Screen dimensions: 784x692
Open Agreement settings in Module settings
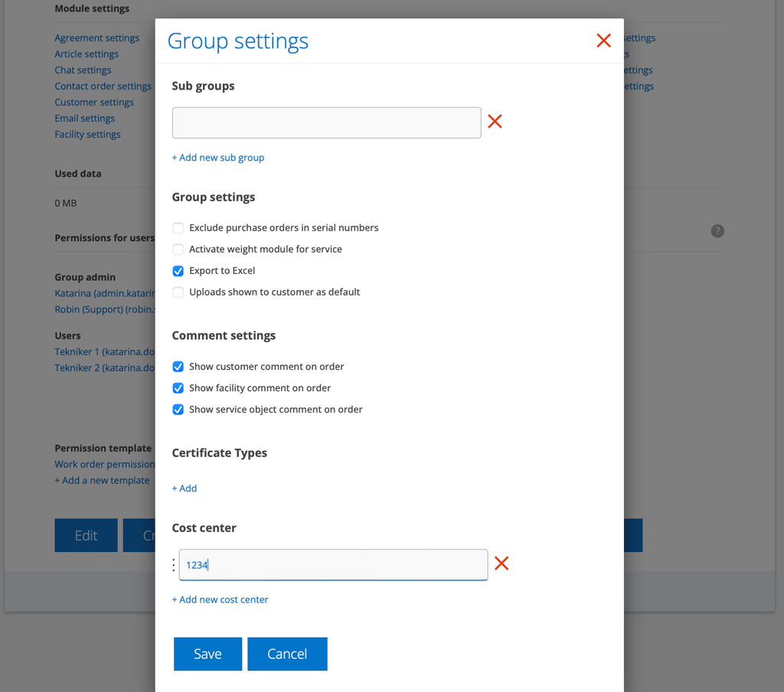(97, 38)
